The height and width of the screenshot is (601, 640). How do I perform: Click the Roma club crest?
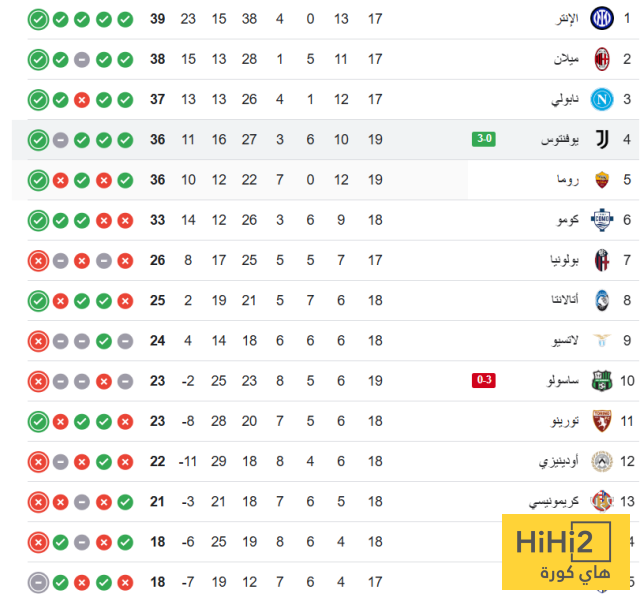pyautogui.click(x=602, y=180)
